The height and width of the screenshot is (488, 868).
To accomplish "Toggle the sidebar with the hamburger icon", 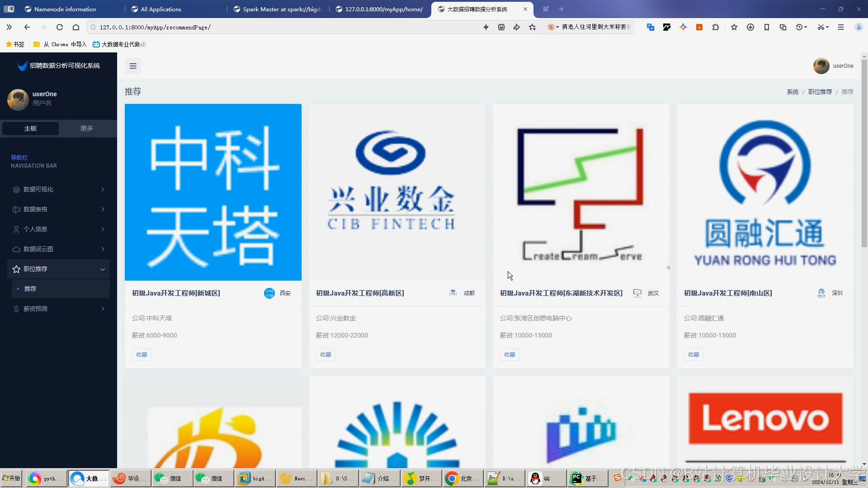I will click(133, 66).
